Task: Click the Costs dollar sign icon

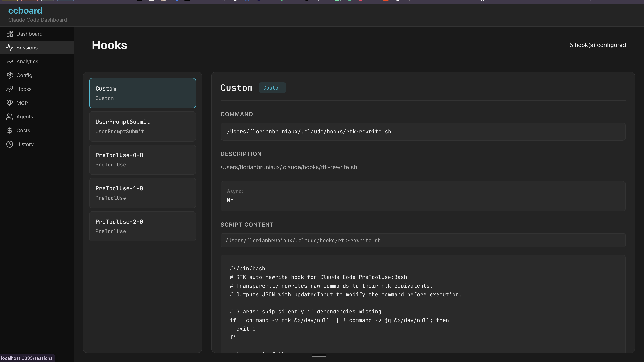Action: click(x=10, y=130)
